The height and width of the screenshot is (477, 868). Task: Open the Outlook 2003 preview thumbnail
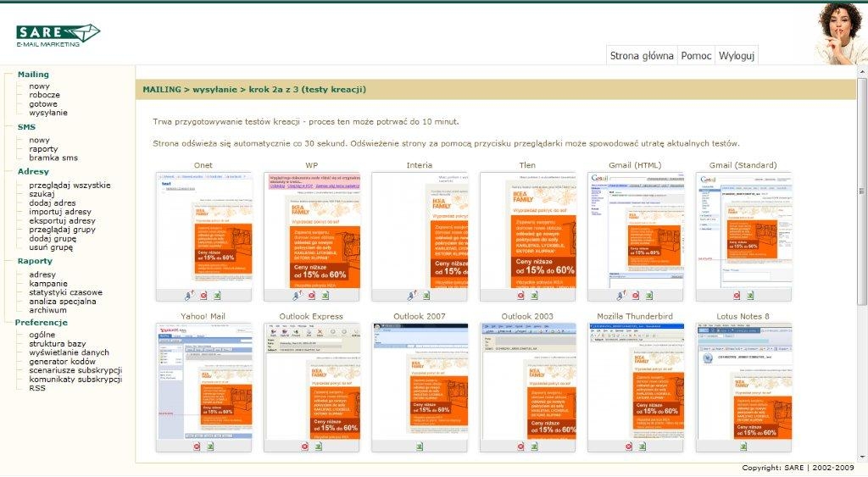(527, 381)
